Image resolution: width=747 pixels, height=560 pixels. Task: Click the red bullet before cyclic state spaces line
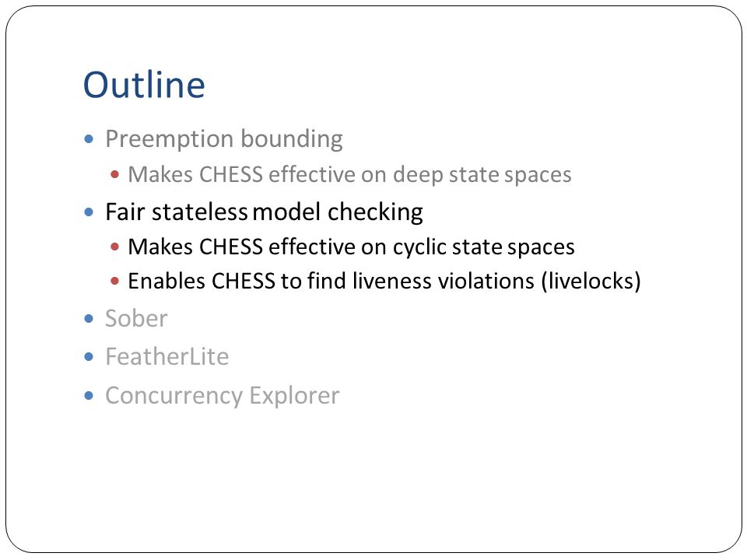coord(114,247)
